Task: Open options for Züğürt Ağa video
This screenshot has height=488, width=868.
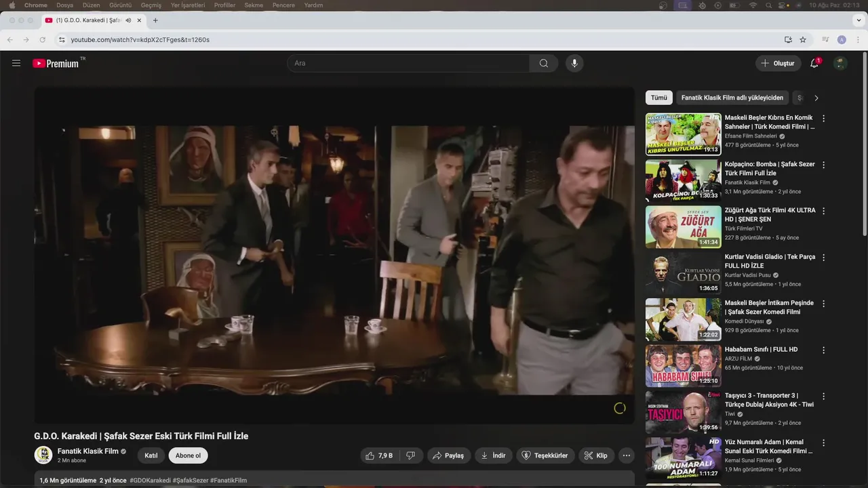Action: (x=824, y=211)
